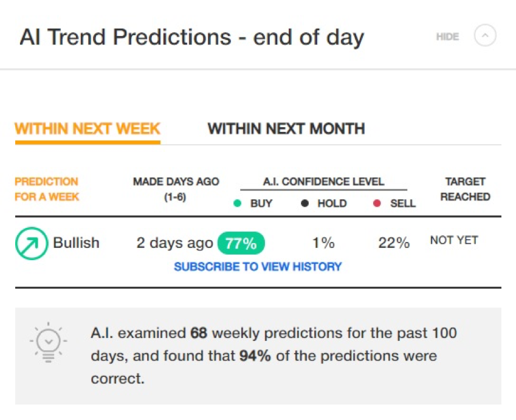Open Subscribe to View History link

[x=258, y=266]
